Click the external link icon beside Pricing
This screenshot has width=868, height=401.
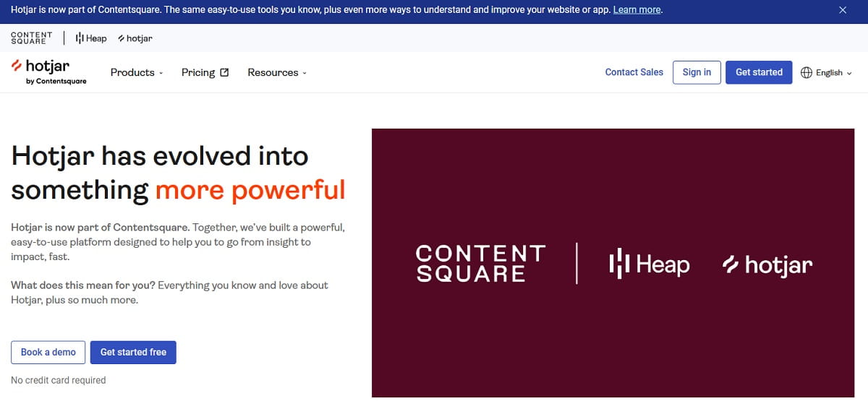click(224, 72)
